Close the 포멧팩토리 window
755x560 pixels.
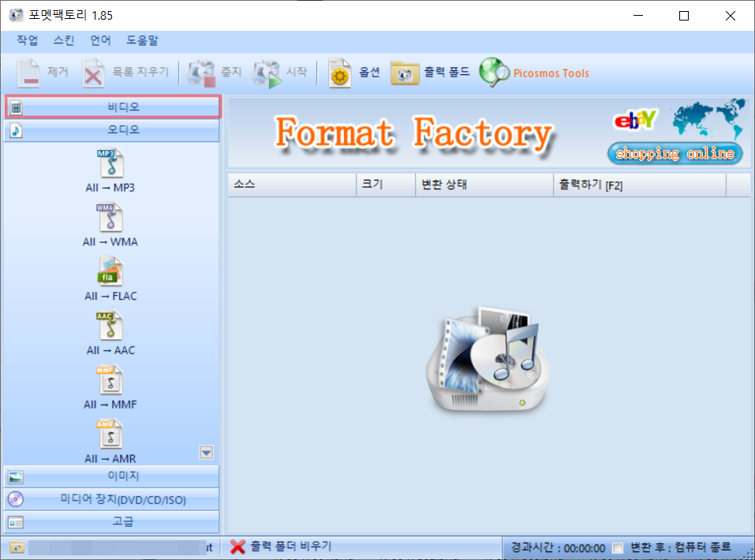pyautogui.click(x=730, y=16)
